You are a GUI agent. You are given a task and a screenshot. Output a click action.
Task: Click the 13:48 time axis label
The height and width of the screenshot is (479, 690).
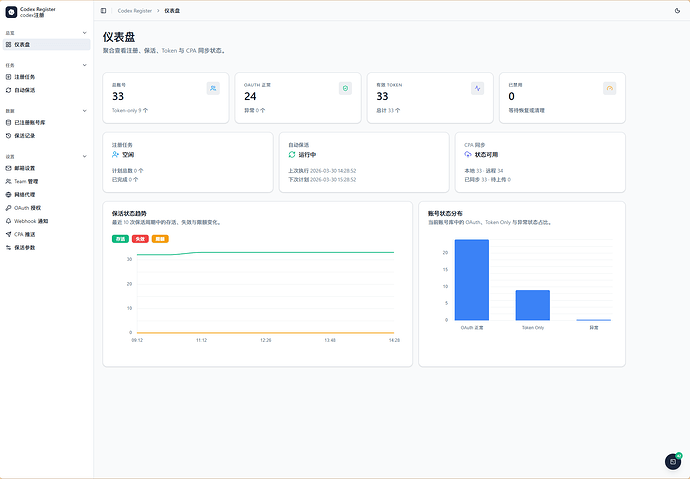330,340
